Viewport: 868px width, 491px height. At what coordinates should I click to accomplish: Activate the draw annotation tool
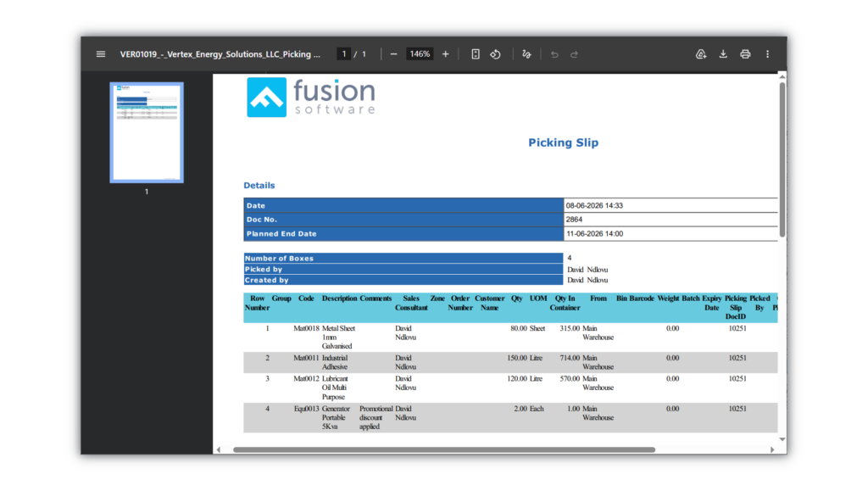point(526,54)
